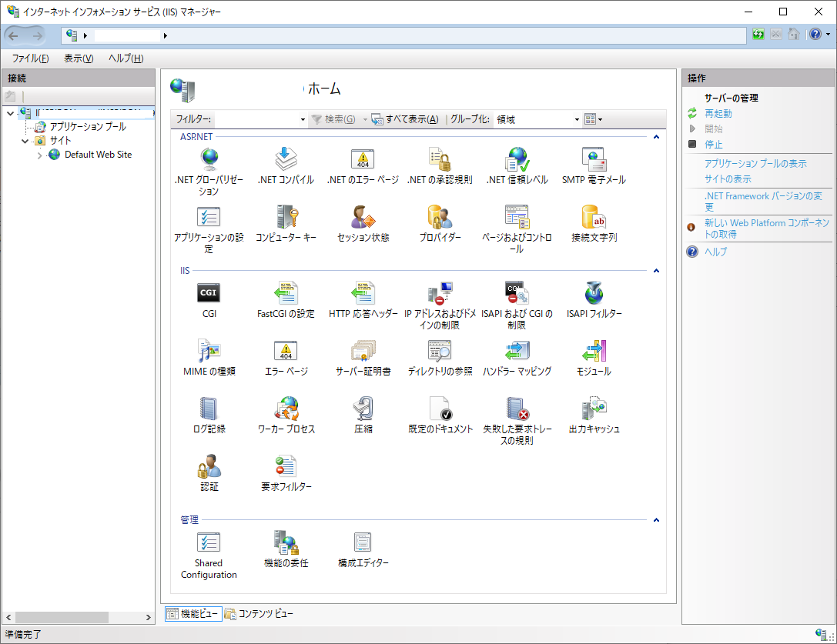Switch to 機能ビュー tab
Image resolution: width=837 pixels, height=644 pixels.
click(193, 614)
